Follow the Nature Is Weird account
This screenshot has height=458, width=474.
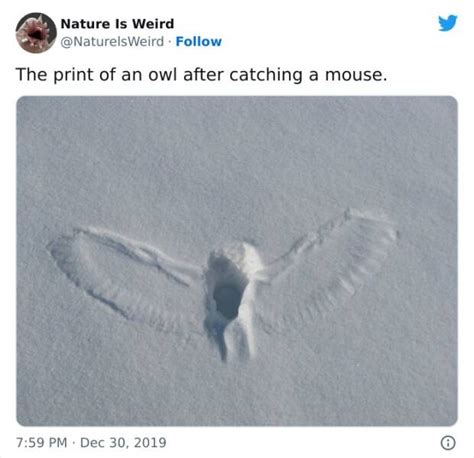click(x=199, y=42)
